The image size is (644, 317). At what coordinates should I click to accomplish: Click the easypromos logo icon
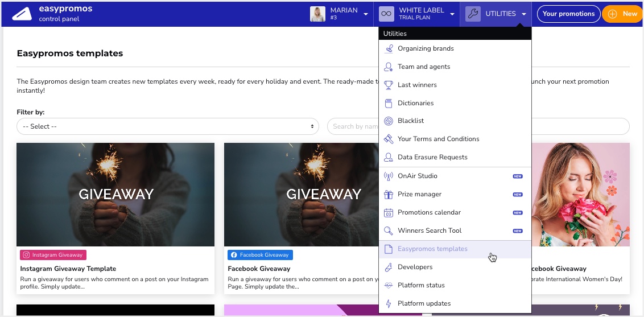[x=22, y=14]
